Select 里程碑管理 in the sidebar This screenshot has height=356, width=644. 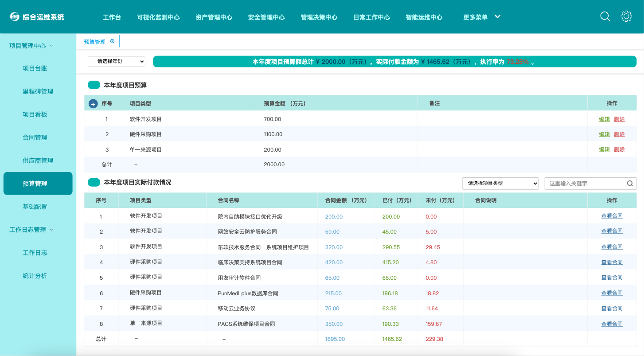pyautogui.click(x=38, y=91)
